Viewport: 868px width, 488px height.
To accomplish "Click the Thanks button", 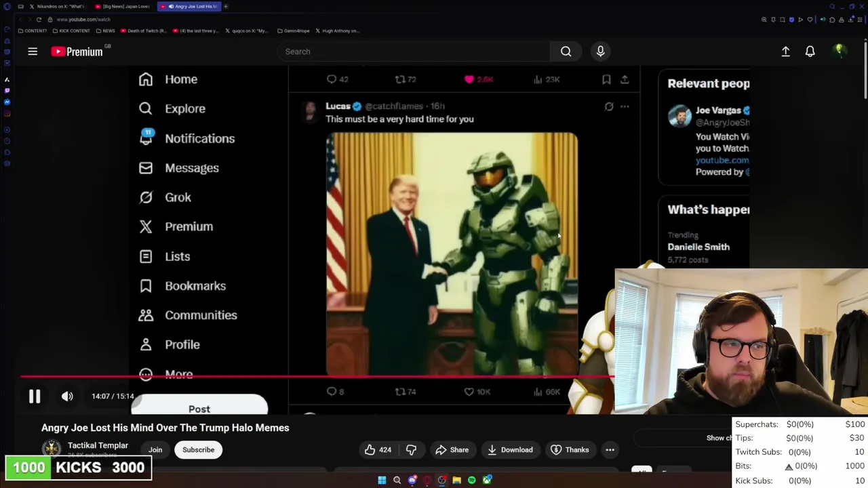I will click(570, 450).
